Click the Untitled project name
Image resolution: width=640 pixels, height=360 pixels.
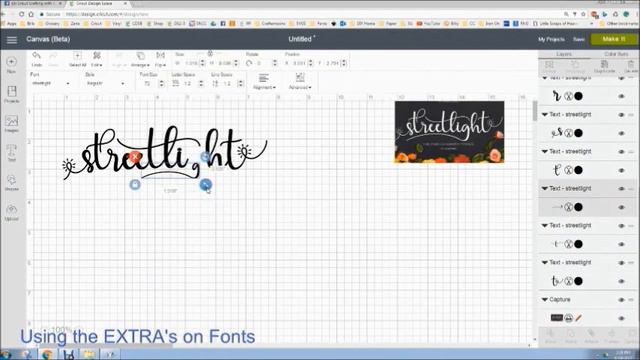tap(300, 39)
